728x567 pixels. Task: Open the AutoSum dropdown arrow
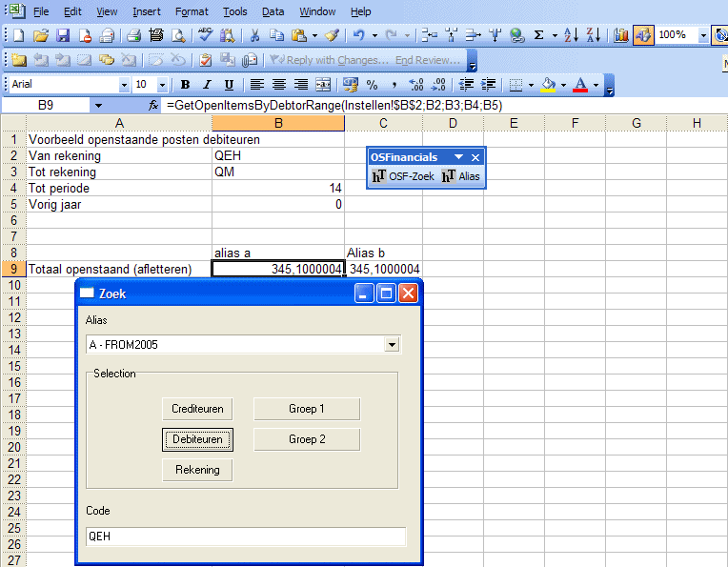pyautogui.click(x=555, y=35)
